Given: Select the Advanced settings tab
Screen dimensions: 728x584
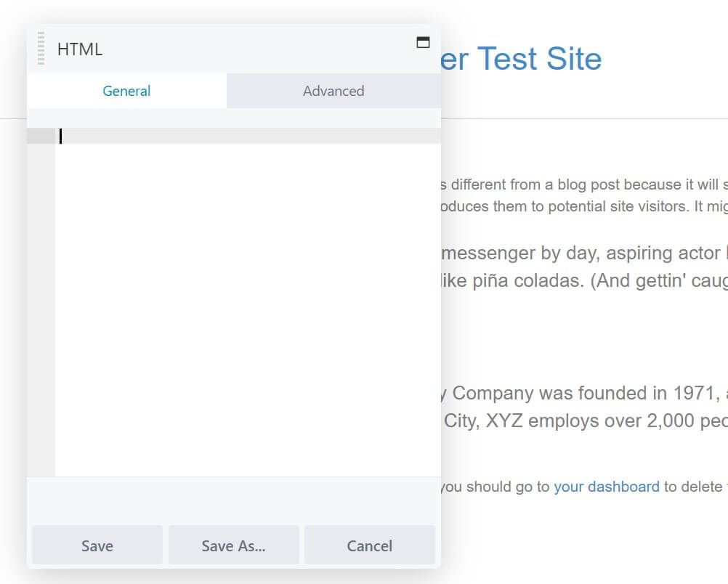Looking at the screenshot, I should (333, 91).
